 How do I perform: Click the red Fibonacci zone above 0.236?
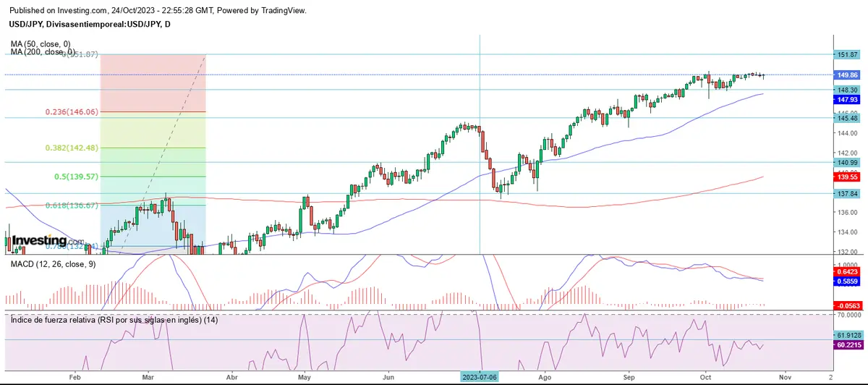(x=153, y=82)
